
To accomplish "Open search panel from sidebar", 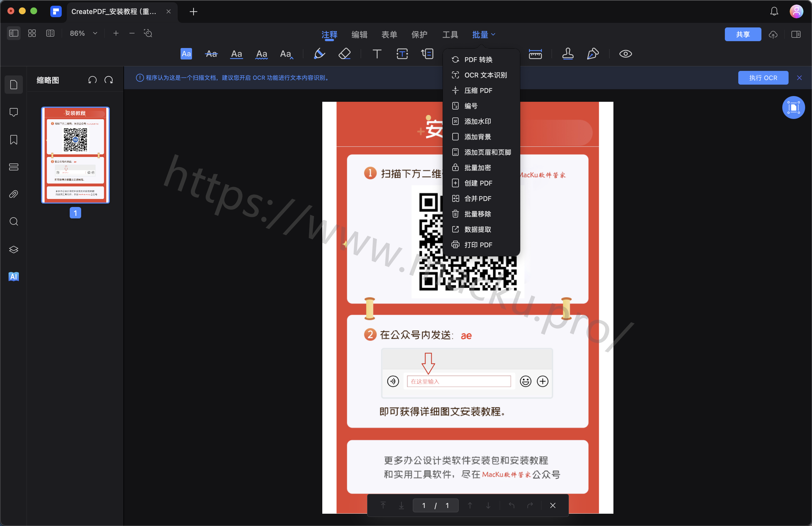I will (14, 222).
